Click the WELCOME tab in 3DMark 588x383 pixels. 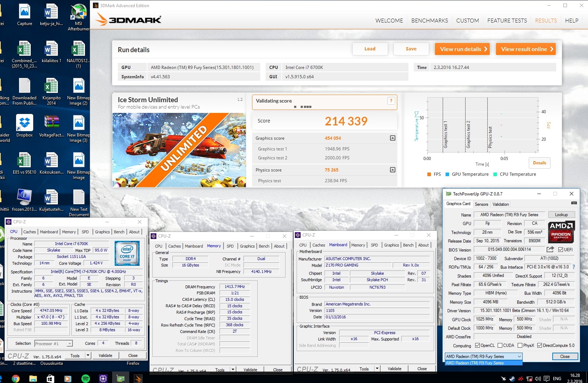(x=389, y=21)
